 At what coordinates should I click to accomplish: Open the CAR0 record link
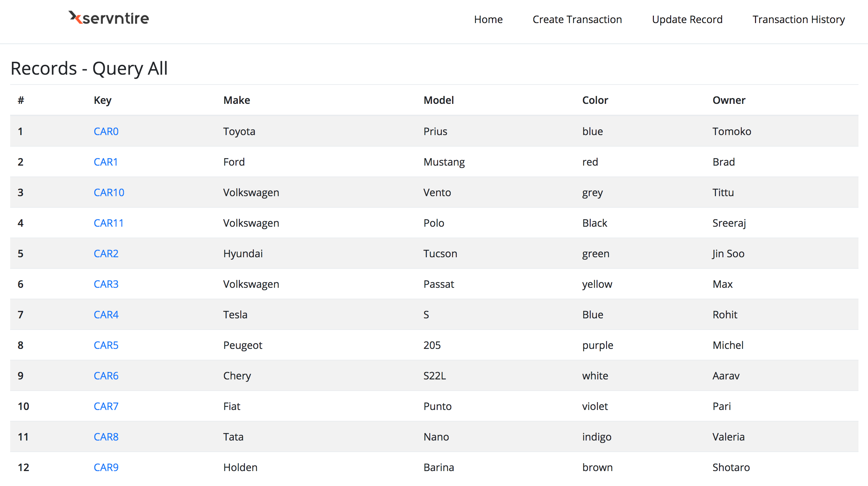click(106, 131)
